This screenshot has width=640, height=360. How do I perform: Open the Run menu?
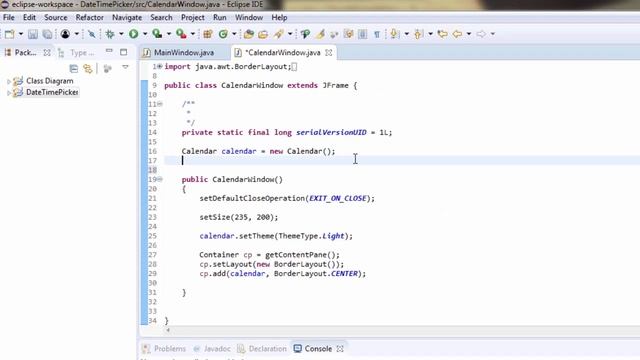coord(220,18)
